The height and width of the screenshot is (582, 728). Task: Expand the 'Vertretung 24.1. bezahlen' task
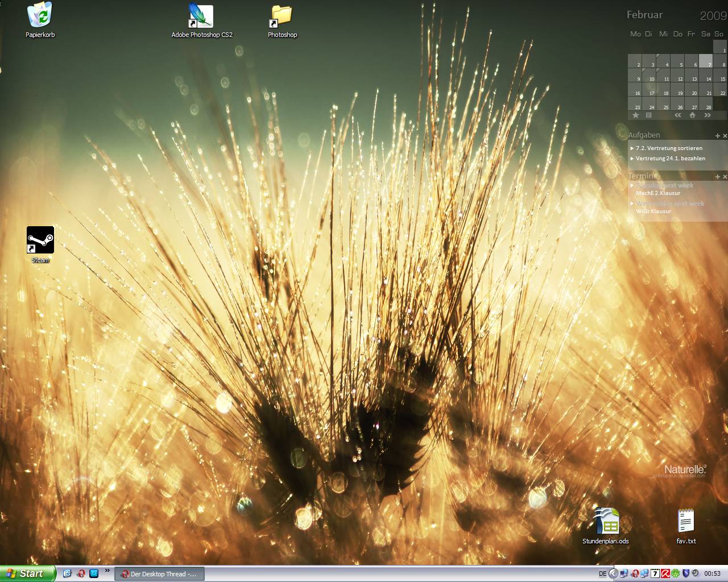(632, 159)
